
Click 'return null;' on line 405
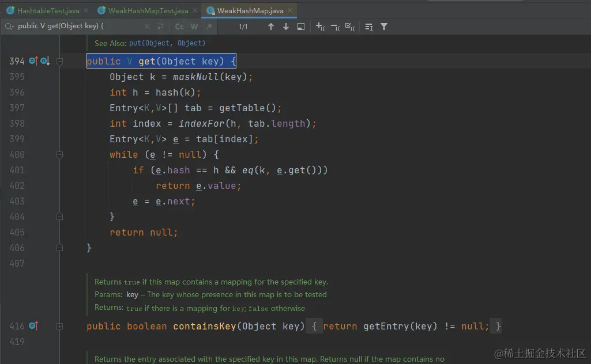144,232
